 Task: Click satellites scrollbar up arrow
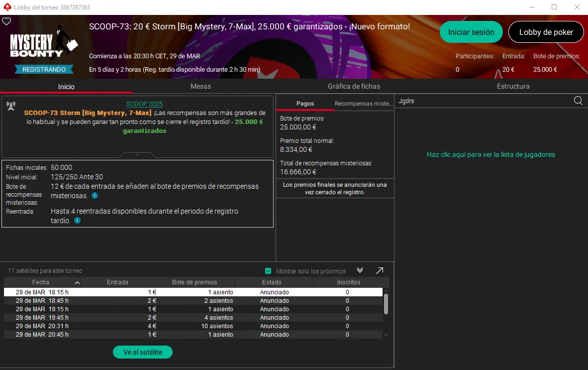(x=386, y=291)
